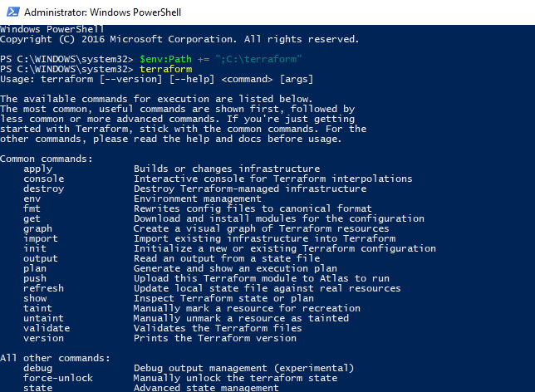This screenshot has height=392, width=535.
Task: Click the 'validate' command entry
Action: [47, 328]
